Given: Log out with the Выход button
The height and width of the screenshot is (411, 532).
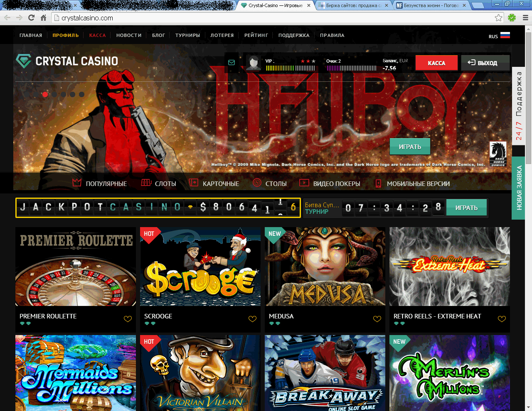Looking at the screenshot, I should point(485,63).
